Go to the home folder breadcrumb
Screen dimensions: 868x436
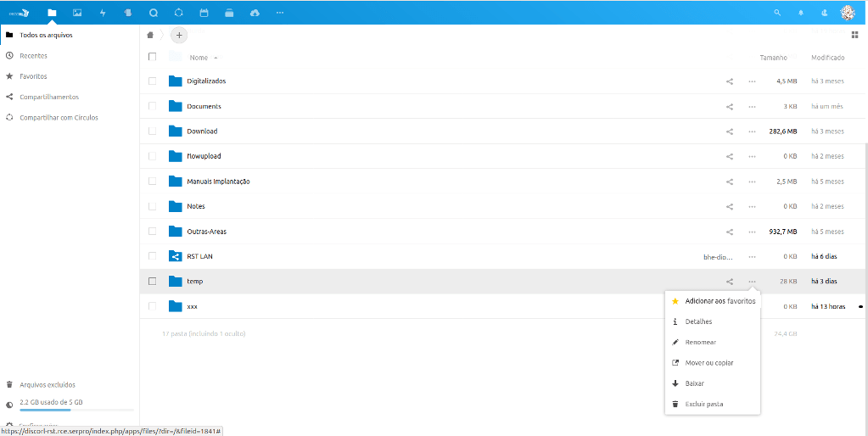(x=151, y=35)
